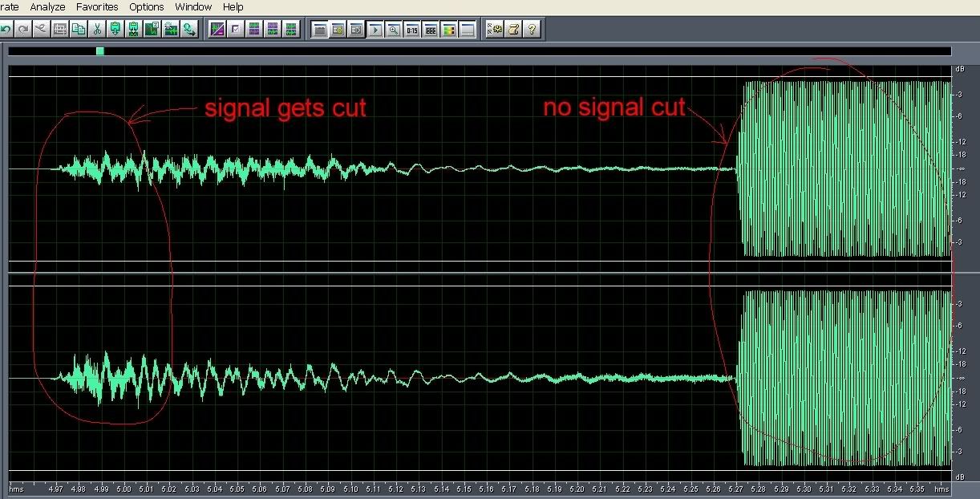980x499 pixels.
Task: Open the Favorites menu
Action: pos(97,6)
